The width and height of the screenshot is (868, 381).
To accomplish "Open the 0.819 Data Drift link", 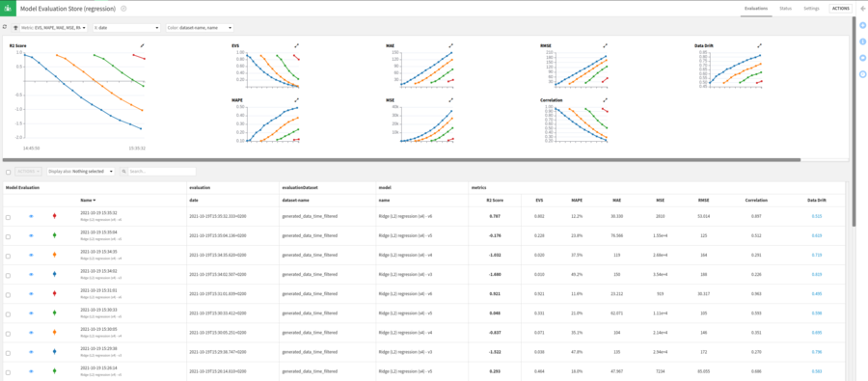I will coord(817,274).
